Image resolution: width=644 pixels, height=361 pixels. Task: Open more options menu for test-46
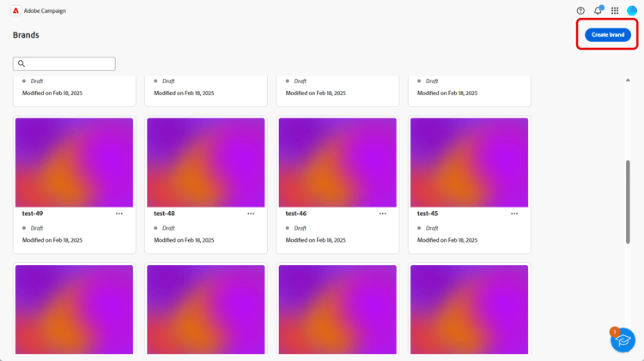[382, 214]
